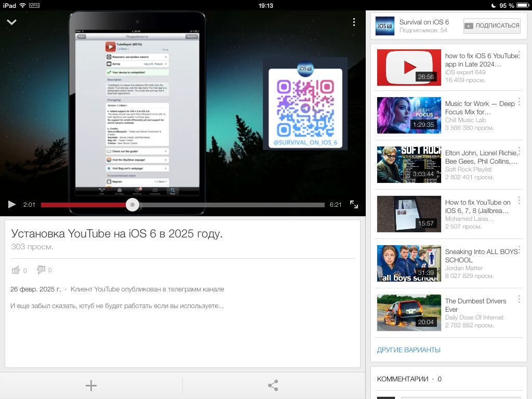The image size is (532, 399).
Task: Open options for The Dumbest Drivers Ever
Action: pyautogui.click(x=519, y=299)
